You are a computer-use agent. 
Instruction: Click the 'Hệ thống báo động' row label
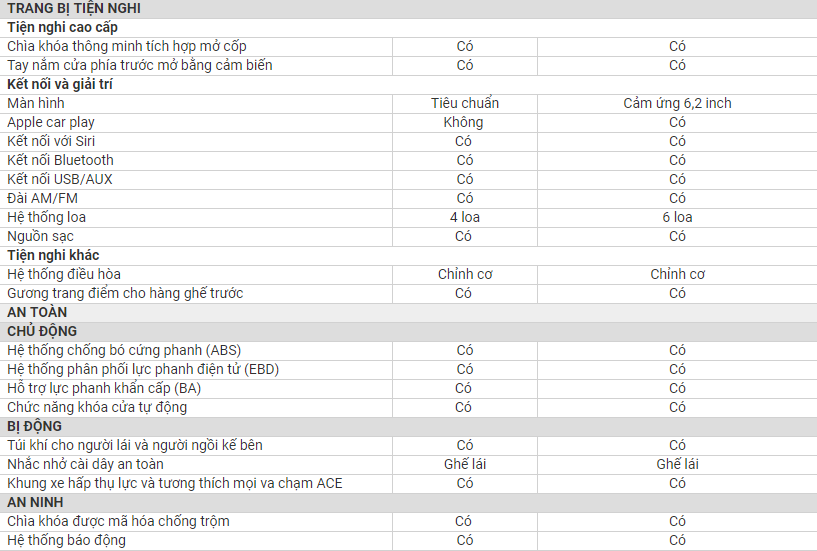(x=66, y=540)
